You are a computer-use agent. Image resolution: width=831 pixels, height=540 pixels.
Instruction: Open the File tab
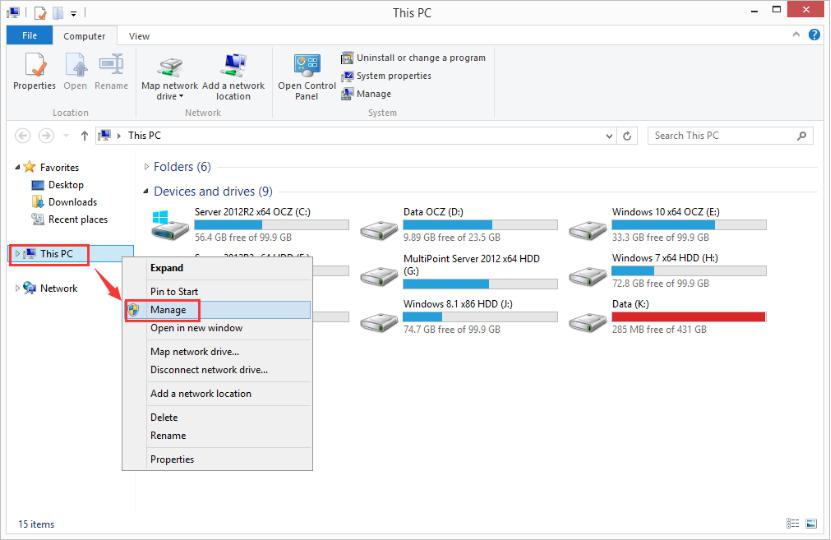click(x=30, y=36)
